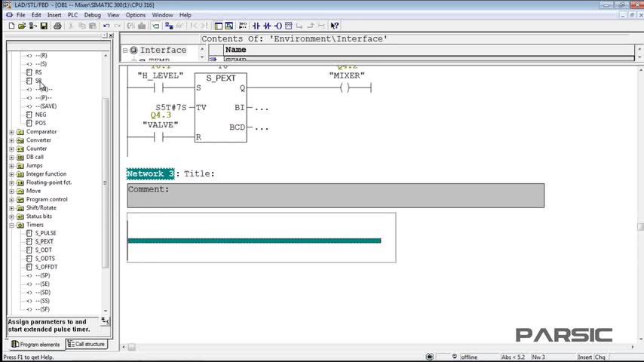Insert a normally closed contact from toolbar
The height and width of the screenshot is (362, 644).
point(267,26)
